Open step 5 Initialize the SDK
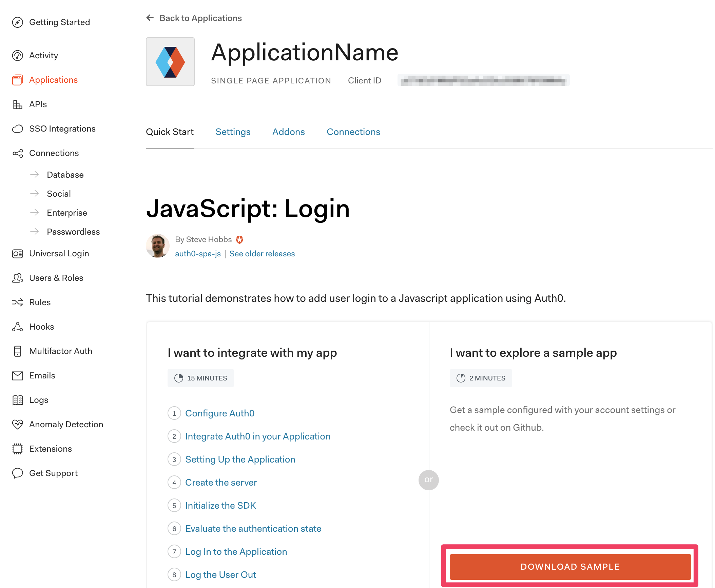715x588 pixels. (x=220, y=506)
